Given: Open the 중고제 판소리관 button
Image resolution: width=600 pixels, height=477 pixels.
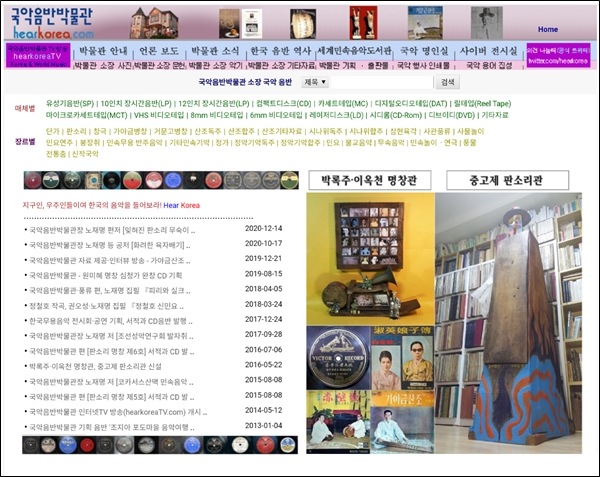Looking at the screenshot, I should (x=507, y=180).
